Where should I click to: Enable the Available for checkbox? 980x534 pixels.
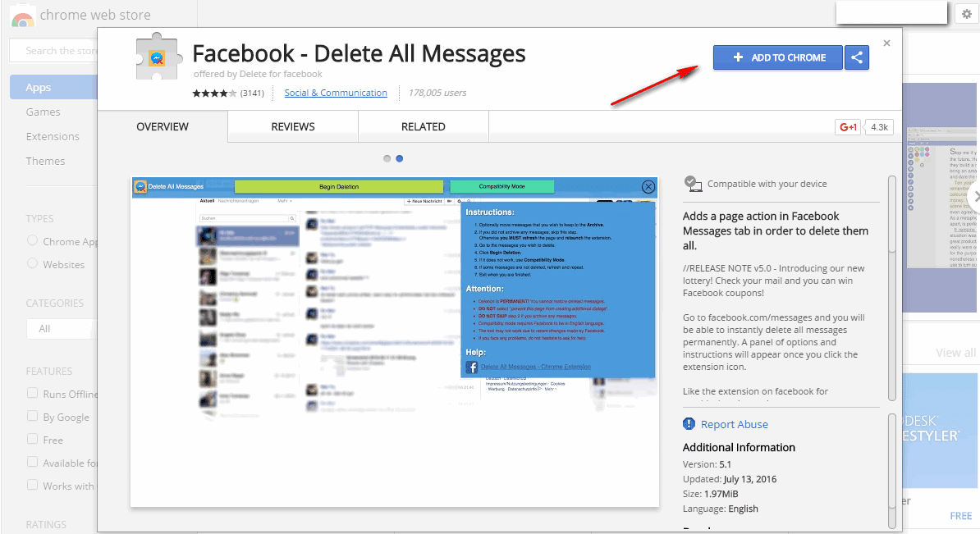point(33,462)
